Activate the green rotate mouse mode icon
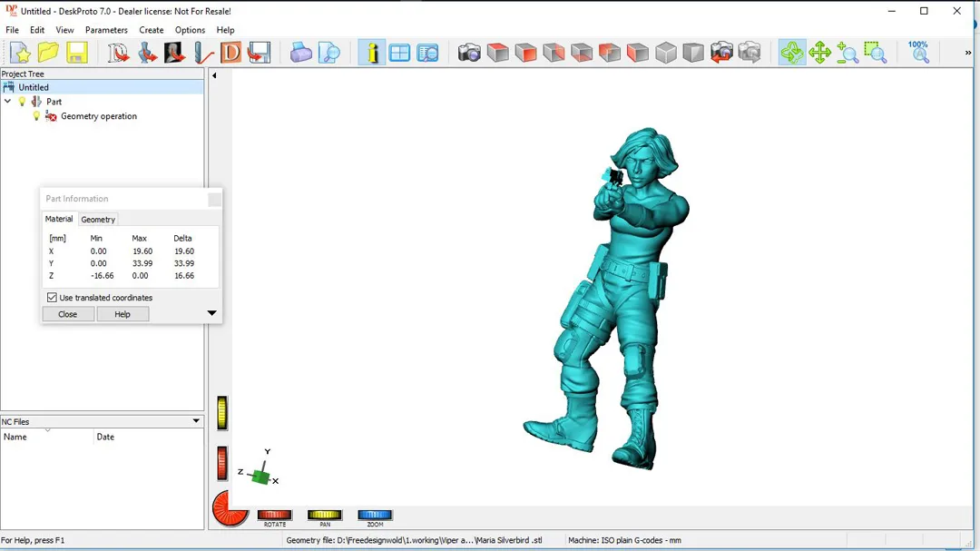Viewport: 980px width, 551px height. [x=792, y=53]
